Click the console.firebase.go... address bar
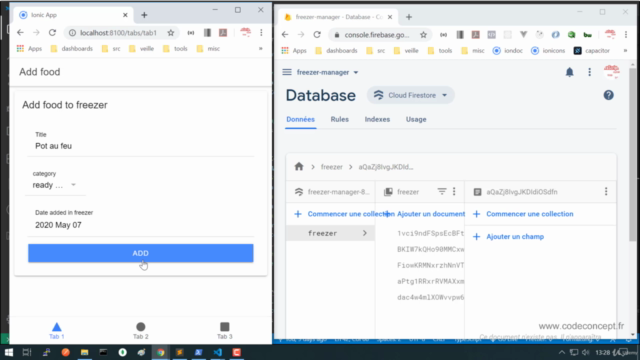The height and width of the screenshot is (360, 640). tap(376, 35)
